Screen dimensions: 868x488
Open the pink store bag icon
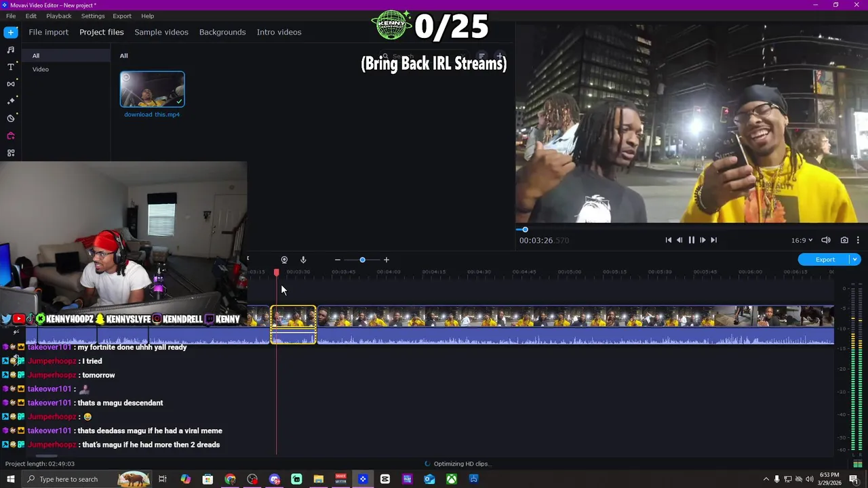[x=11, y=136]
